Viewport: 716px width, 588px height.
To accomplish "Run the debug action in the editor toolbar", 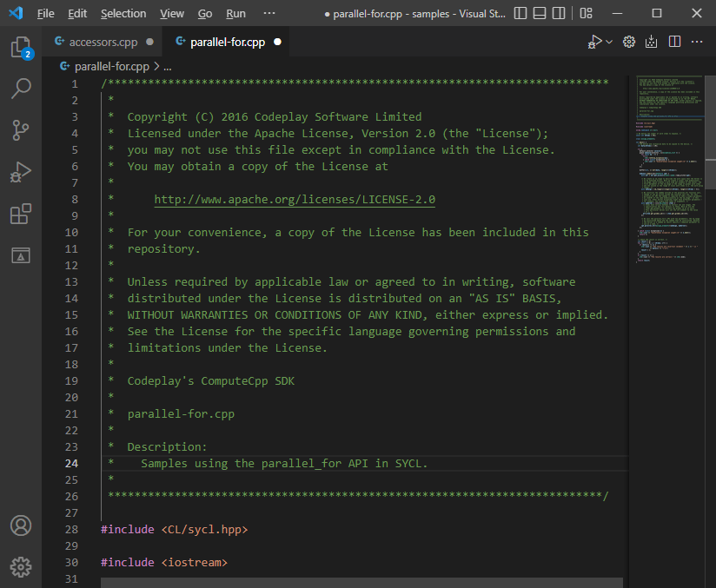I will tap(595, 41).
